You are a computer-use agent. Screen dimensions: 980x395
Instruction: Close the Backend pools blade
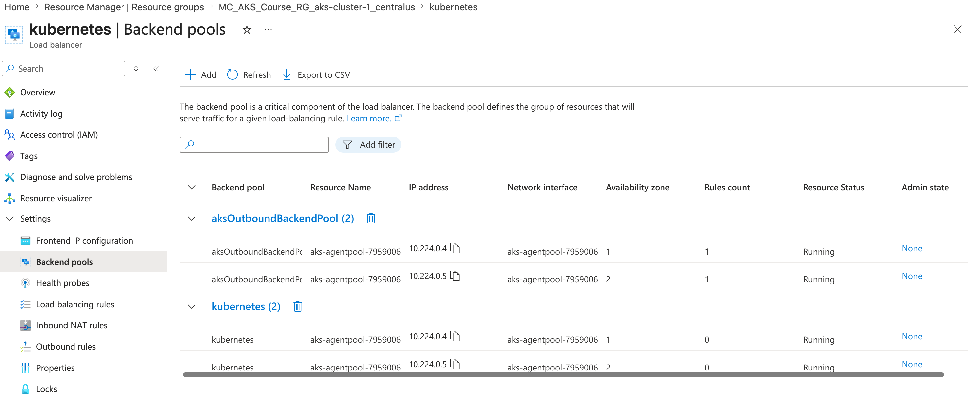point(957,30)
